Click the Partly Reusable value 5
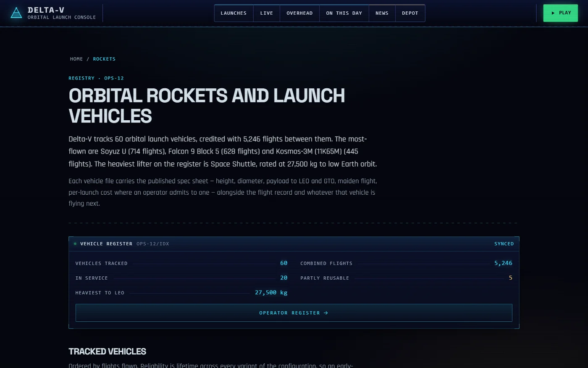588x368 pixels. click(511, 278)
